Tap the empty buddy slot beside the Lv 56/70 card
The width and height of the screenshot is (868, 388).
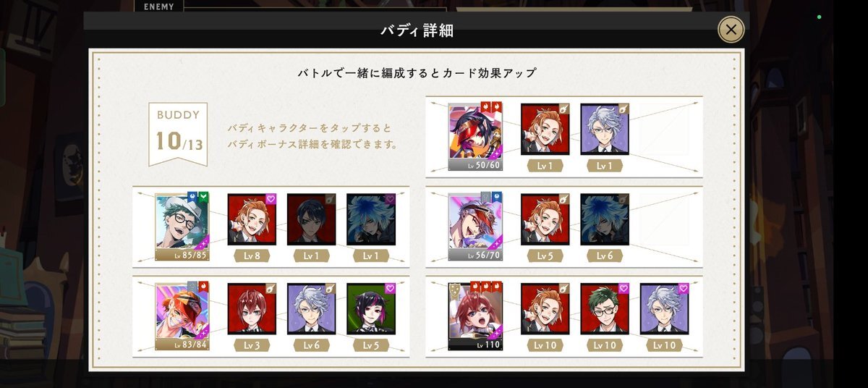[664, 218]
